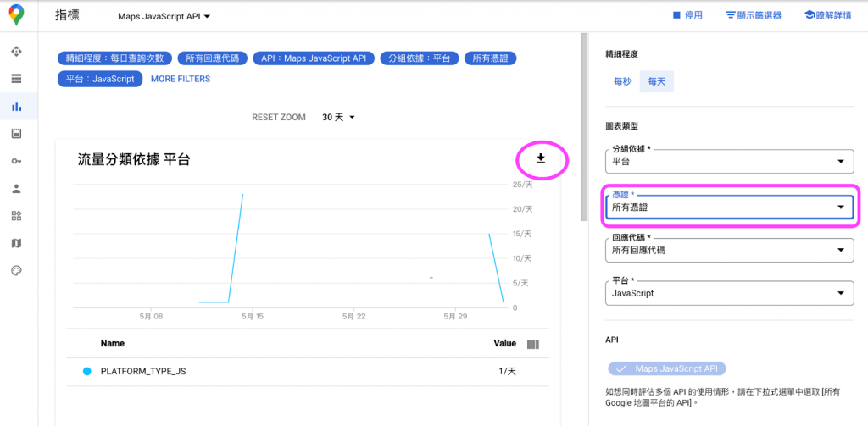868x426 pixels.
Task: Open the quotas icon in sidebar
Action: tap(17, 134)
